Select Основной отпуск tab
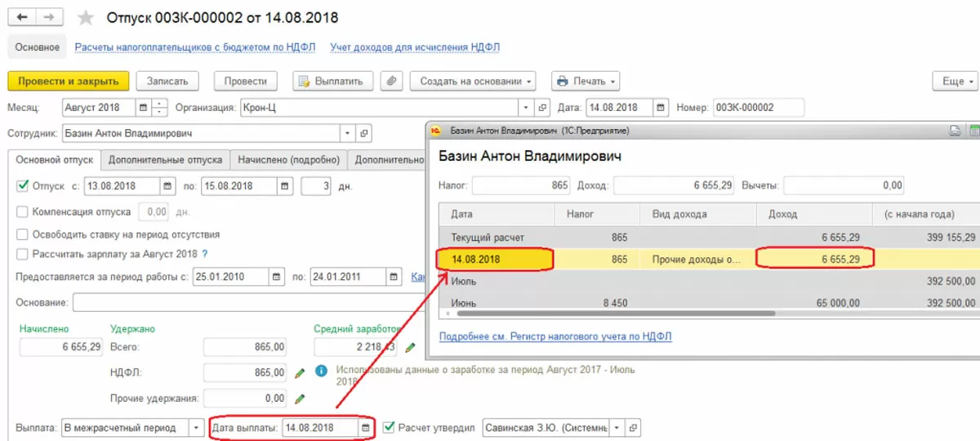 55,160
